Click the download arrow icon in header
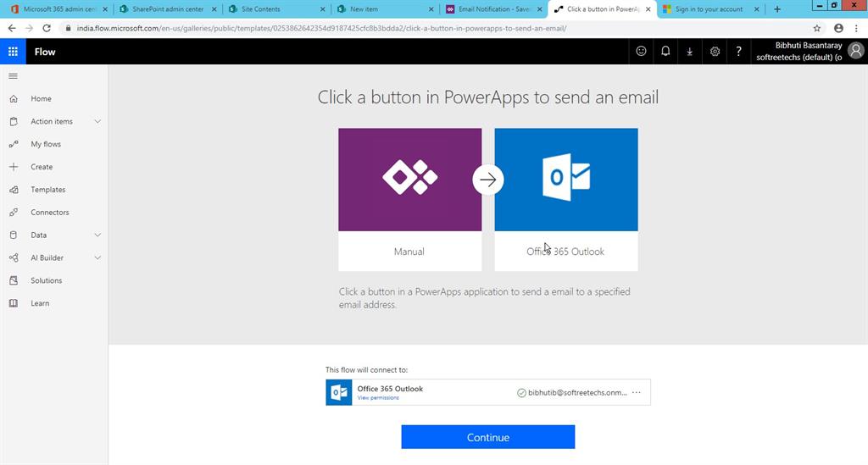 [690, 52]
